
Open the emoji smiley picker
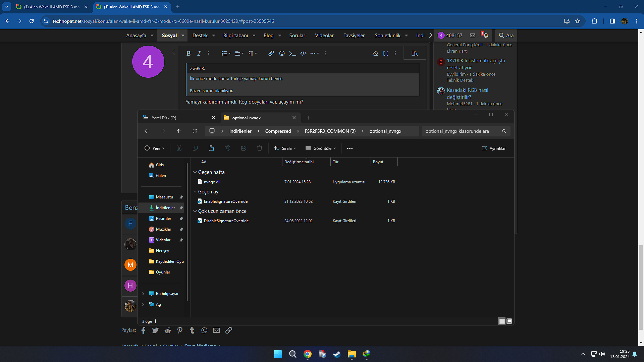[x=282, y=53]
